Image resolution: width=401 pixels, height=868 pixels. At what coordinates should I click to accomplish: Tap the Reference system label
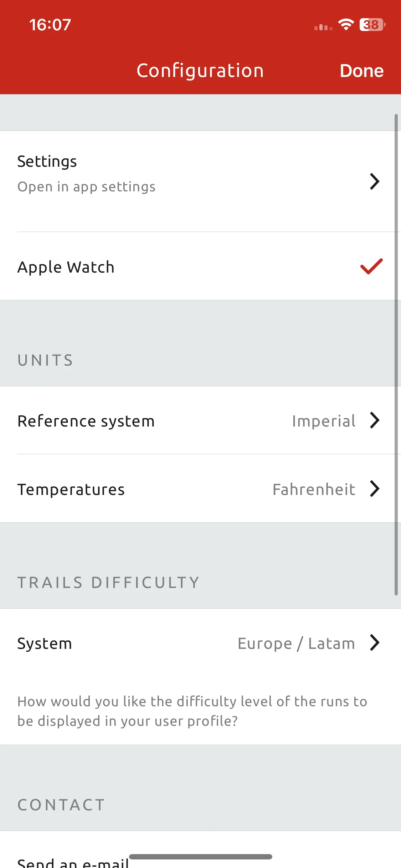(x=86, y=421)
